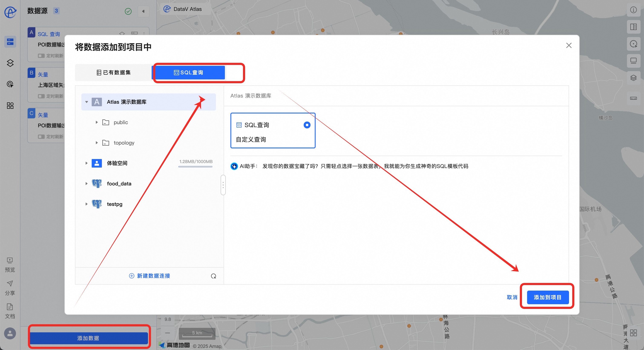This screenshot has width=644, height=350.
Task: Toggle 定时刷新 for data source B
Action: [41, 96]
